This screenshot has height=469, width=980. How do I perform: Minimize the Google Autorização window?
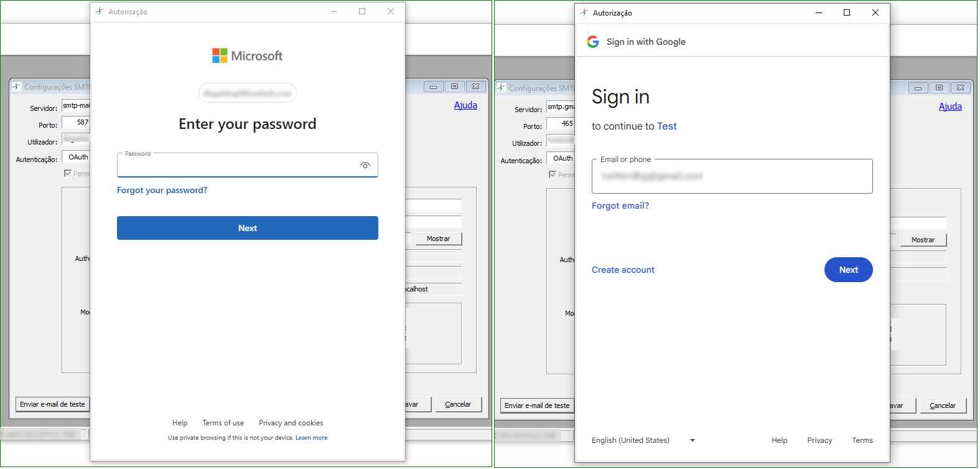[818, 12]
